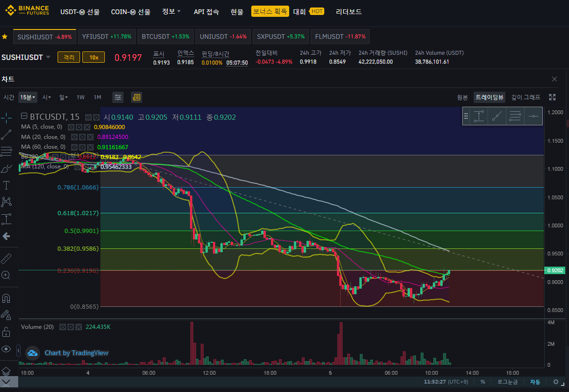This screenshot has width=569, height=392.
Task: Switch to the 원본 chart tab
Action: point(462,97)
